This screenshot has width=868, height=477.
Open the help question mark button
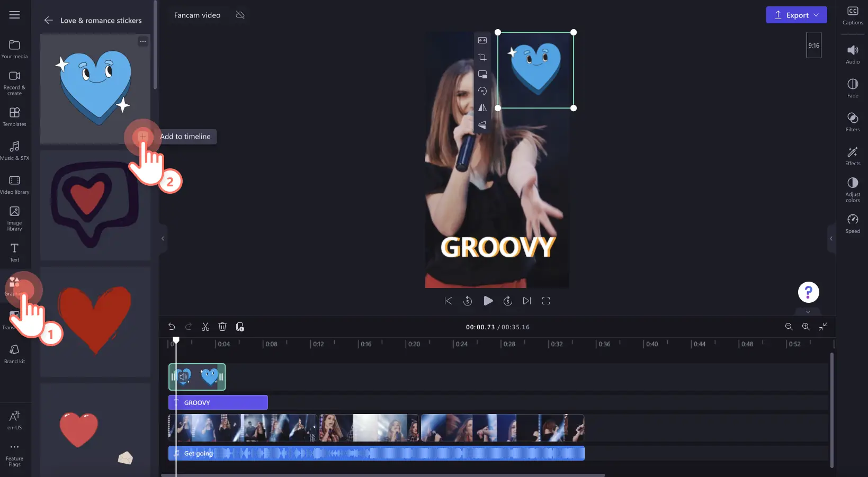point(808,292)
